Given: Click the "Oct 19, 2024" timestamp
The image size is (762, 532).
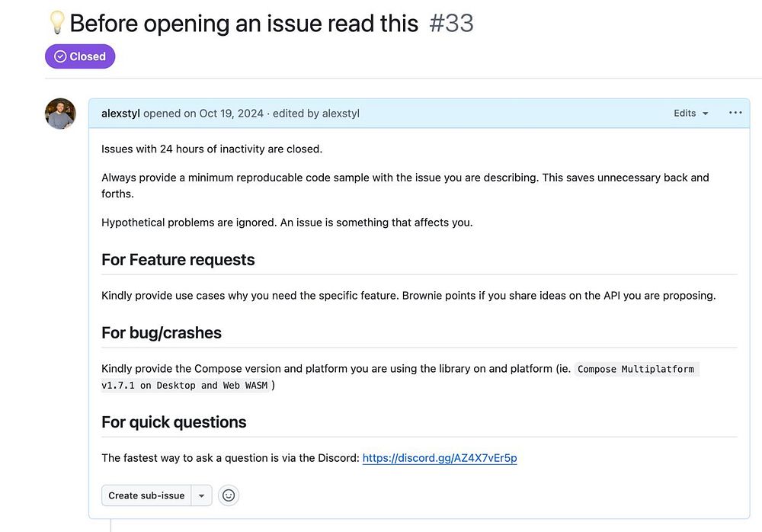Looking at the screenshot, I should tap(231, 114).
